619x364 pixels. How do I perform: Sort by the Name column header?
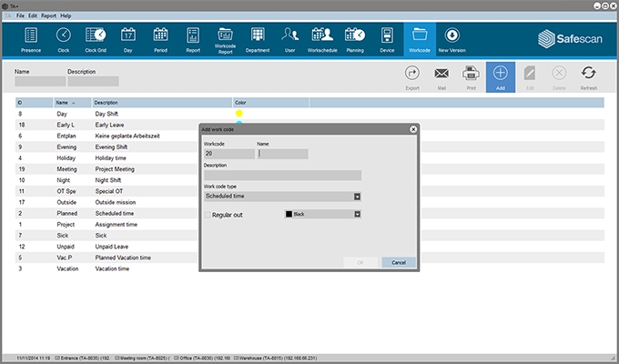62,102
